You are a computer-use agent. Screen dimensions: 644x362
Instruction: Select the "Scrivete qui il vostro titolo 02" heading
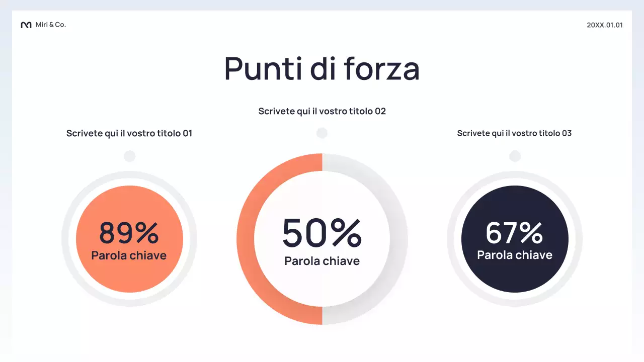[322, 111]
